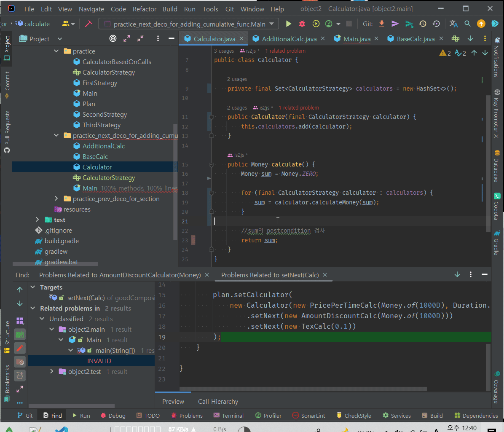Switch to Call Hierarchy tab
The image size is (504, 432).
(x=218, y=401)
